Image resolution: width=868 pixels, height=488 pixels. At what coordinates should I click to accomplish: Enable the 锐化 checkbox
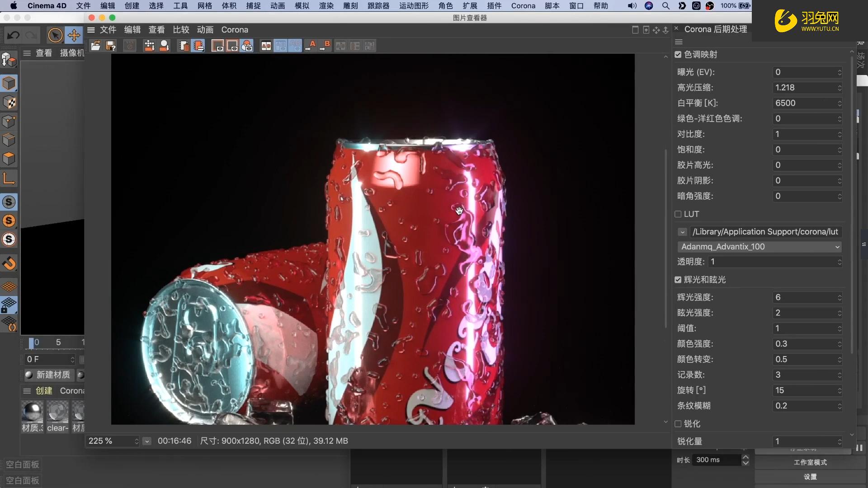pyautogui.click(x=678, y=424)
